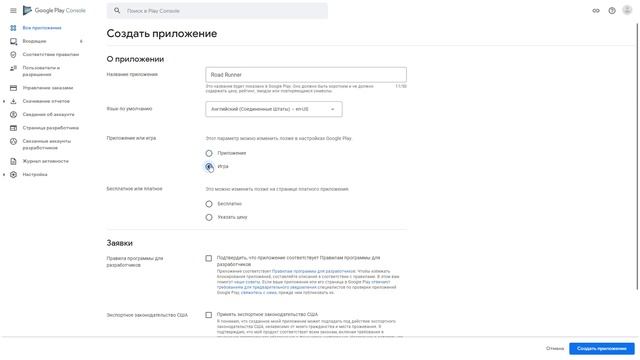Viewport: 640px width, 360px height.
Task: Click the policy compliance shield icon
Action: [13, 55]
